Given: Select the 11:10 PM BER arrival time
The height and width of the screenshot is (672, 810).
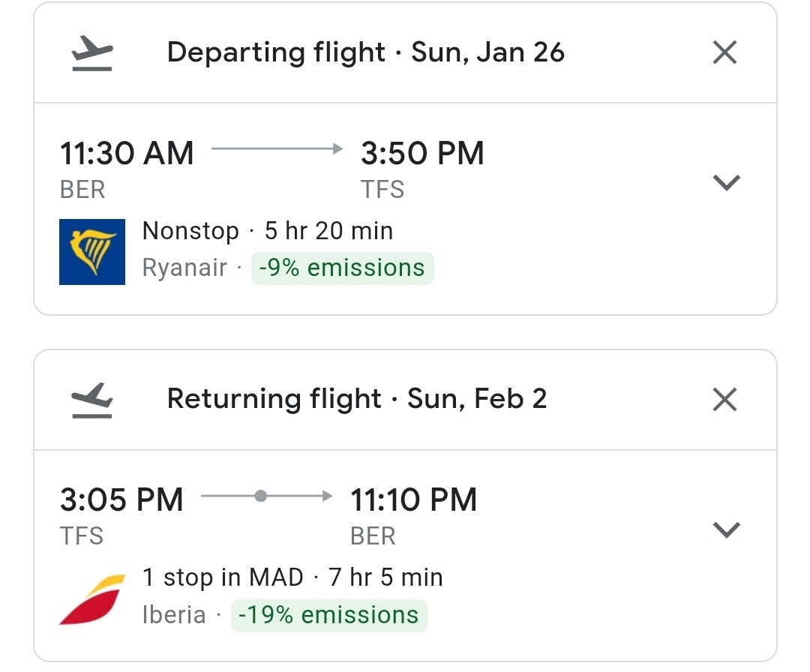Looking at the screenshot, I should click(x=413, y=500).
